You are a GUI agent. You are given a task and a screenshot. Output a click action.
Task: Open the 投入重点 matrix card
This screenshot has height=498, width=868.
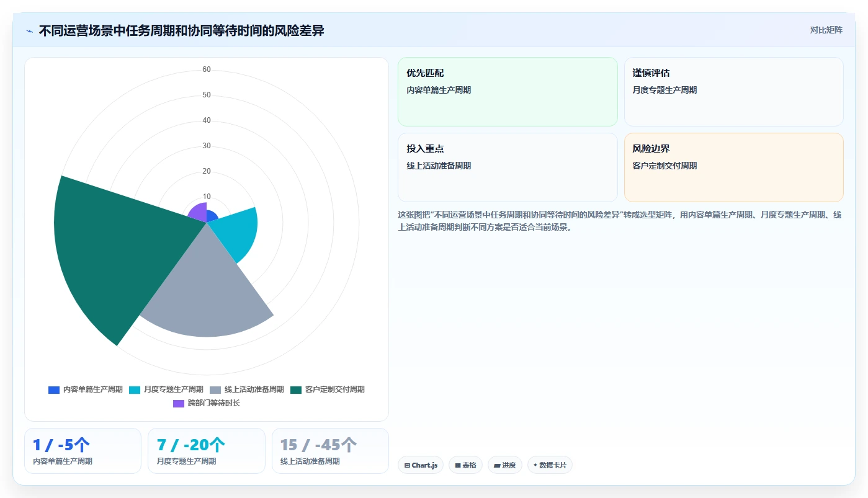point(508,167)
